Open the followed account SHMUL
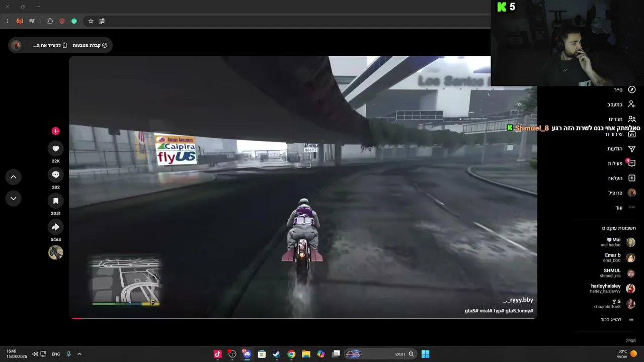 [x=618, y=273]
